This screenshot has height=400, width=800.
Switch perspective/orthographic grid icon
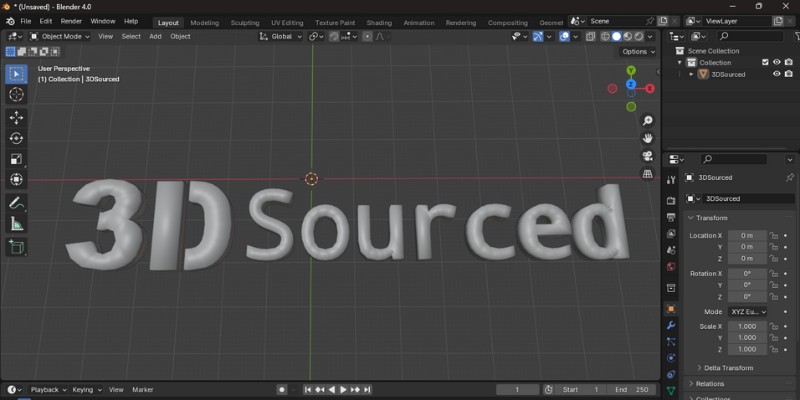647,174
